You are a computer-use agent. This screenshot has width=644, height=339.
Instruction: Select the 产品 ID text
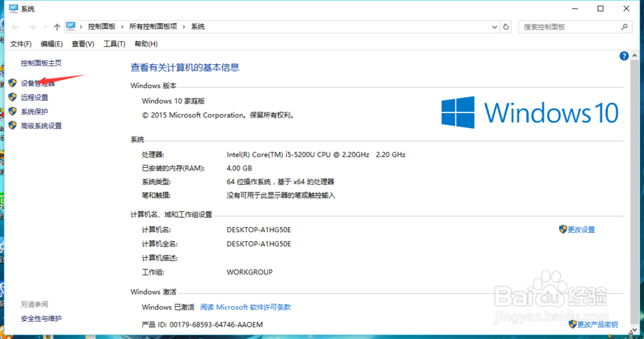pyautogui.click(x=202, y=325)
